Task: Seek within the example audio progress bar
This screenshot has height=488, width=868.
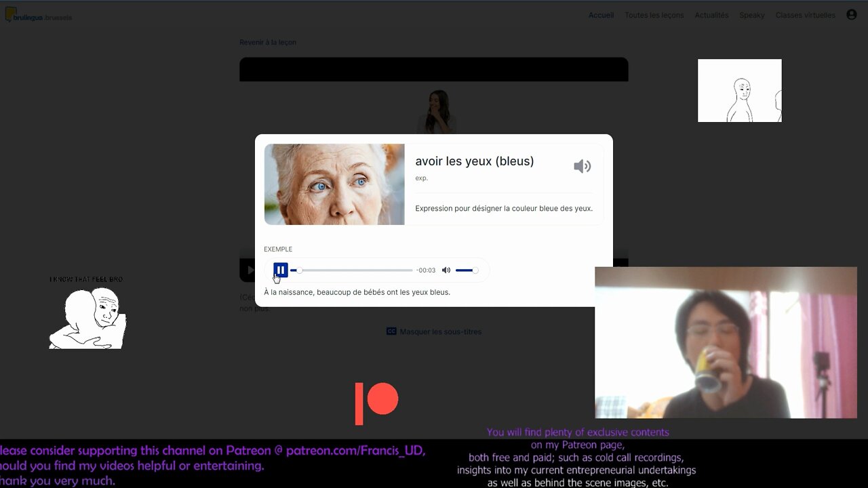Action: (351, 270)
